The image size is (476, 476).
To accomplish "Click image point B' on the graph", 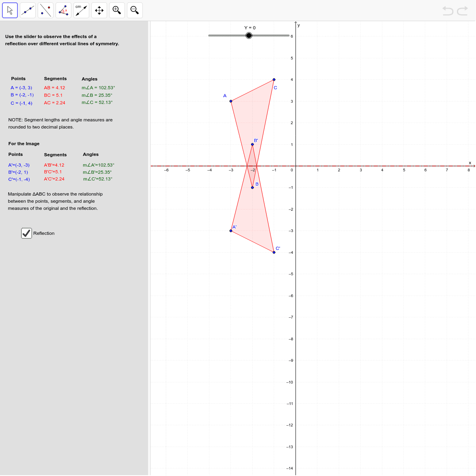I will point(252,144).
